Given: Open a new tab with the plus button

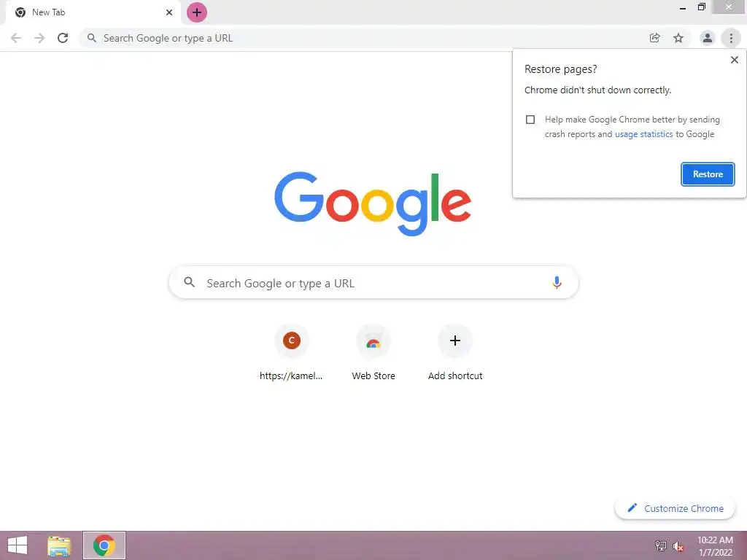Looking at the screenshot, I should coord(197,12).
